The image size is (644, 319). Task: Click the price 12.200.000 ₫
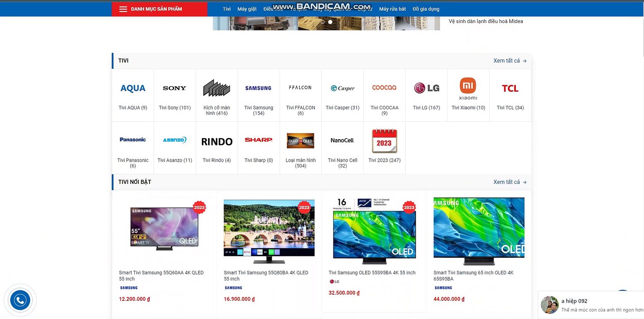(134, 299)
